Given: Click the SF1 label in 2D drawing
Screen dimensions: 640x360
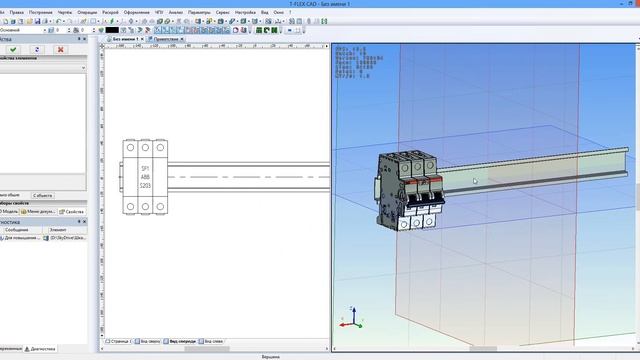Looking at the screenshot, I should click(x=145, y=168).
